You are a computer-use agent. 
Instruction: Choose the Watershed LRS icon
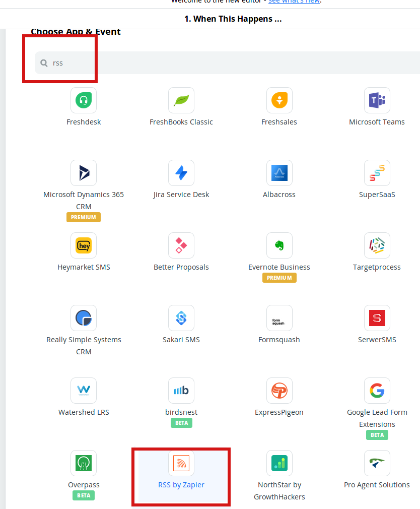pyautogui.click(x=84, y=391)
